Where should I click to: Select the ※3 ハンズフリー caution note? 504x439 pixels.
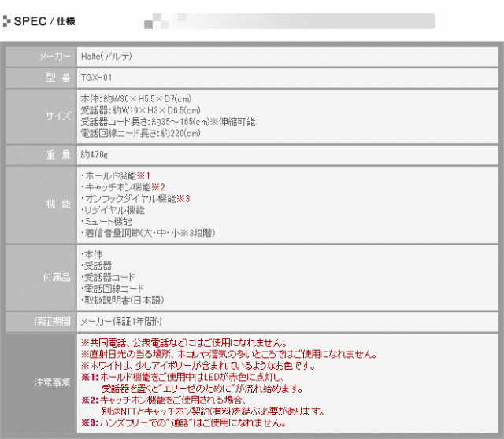click(x=181, y=423)
